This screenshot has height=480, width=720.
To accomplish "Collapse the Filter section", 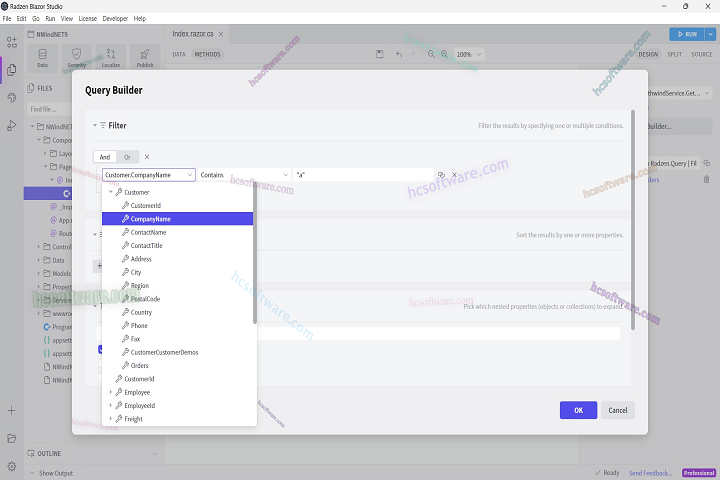I will [x=95, y=125].
